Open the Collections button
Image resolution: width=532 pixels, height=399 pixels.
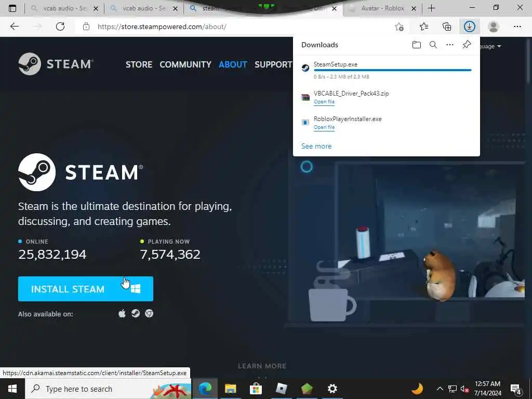447,26
